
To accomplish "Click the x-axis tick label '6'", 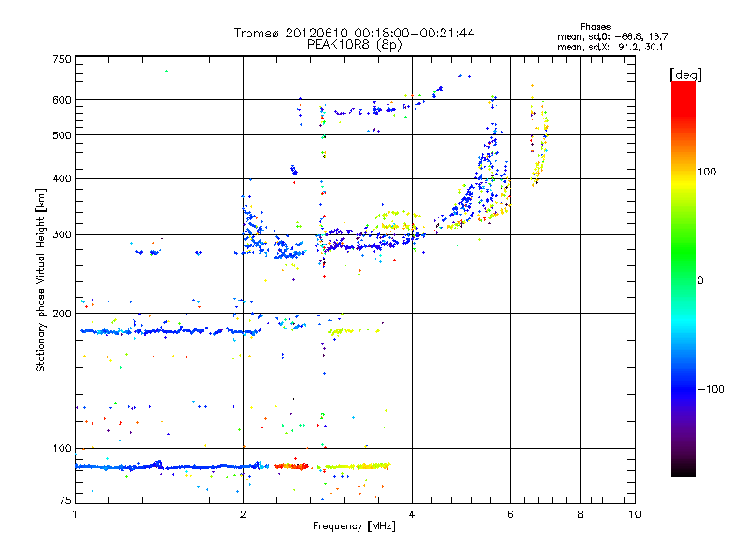I will coord(510,514).
